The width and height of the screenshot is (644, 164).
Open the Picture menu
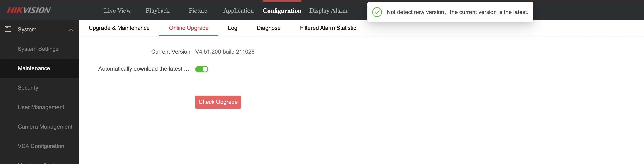pyautogui.click(x=198, y=11)
